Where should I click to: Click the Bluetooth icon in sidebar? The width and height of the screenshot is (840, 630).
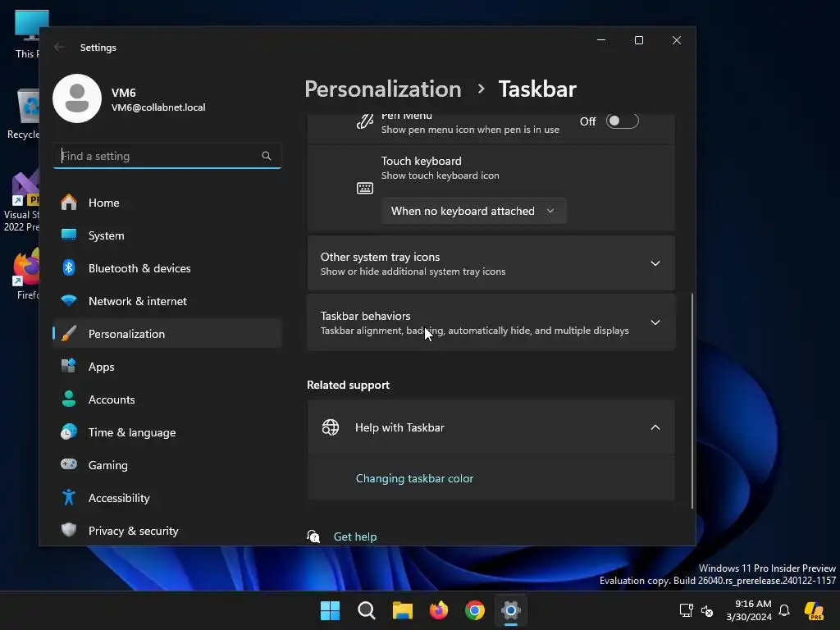pos(69,268)
